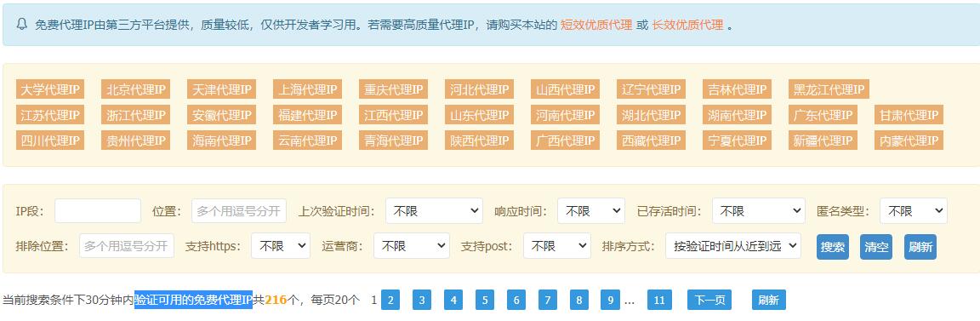The width and height of the screenshot is (980, 321).
Task: Select 云南代理IP tag
Action: (x=307, y=140)
